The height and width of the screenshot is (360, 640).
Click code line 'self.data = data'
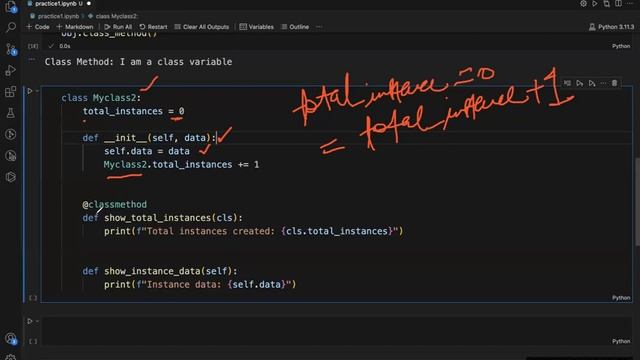(x=147, y=151)
